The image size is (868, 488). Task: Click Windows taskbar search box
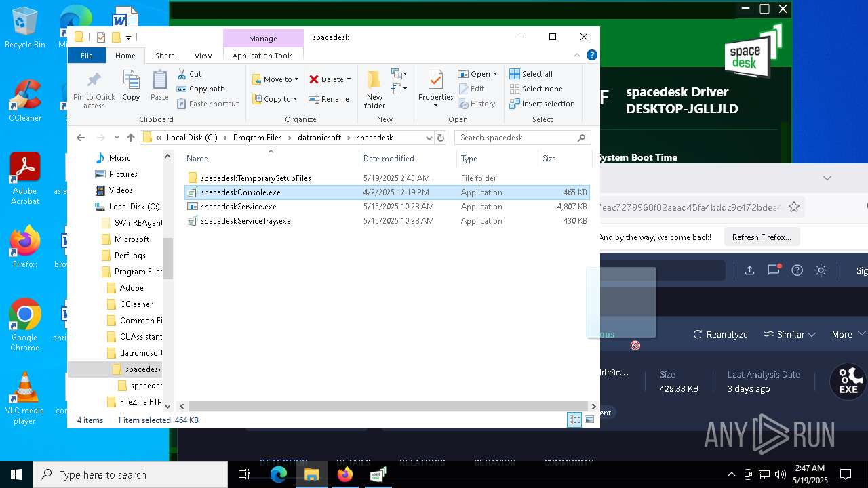point(130,474)
